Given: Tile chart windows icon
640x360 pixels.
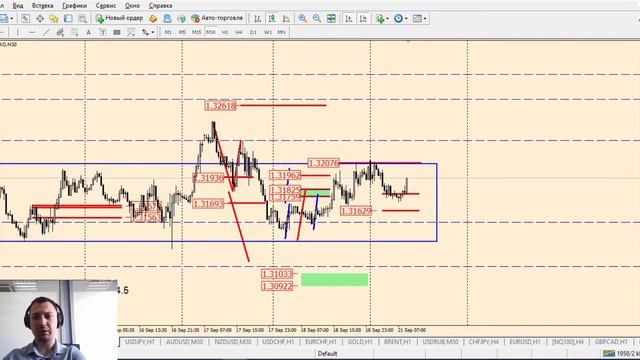Looking at the screenshot, I should pyautogui.click(x=331, y=18).
